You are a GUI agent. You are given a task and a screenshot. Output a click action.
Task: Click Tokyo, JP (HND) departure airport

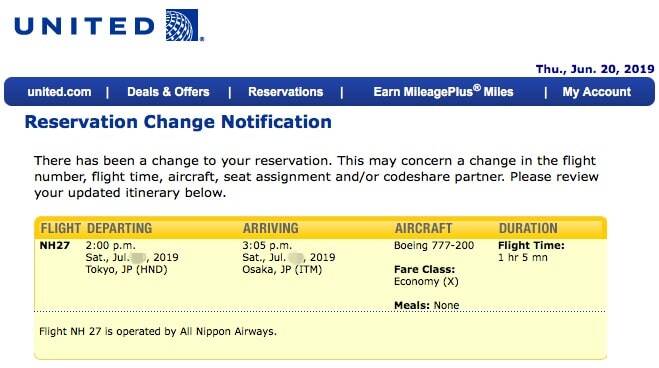tap(127, 270)
